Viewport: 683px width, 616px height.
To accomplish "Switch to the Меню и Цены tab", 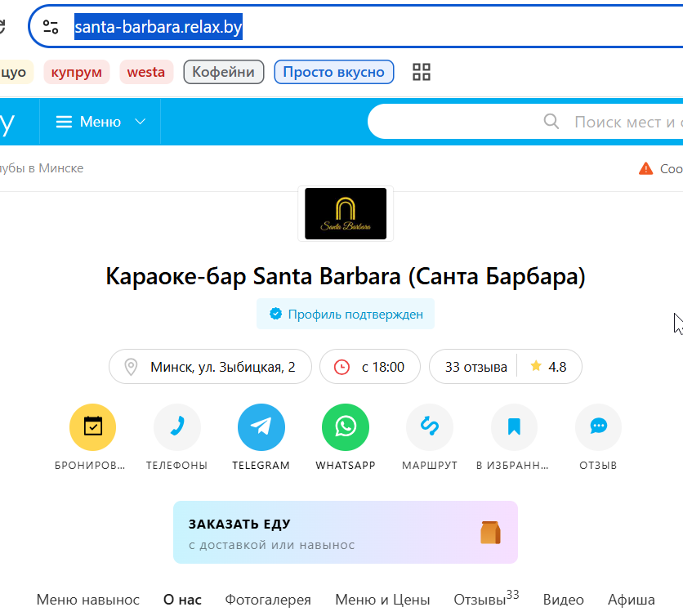I will tap(382, 600).
